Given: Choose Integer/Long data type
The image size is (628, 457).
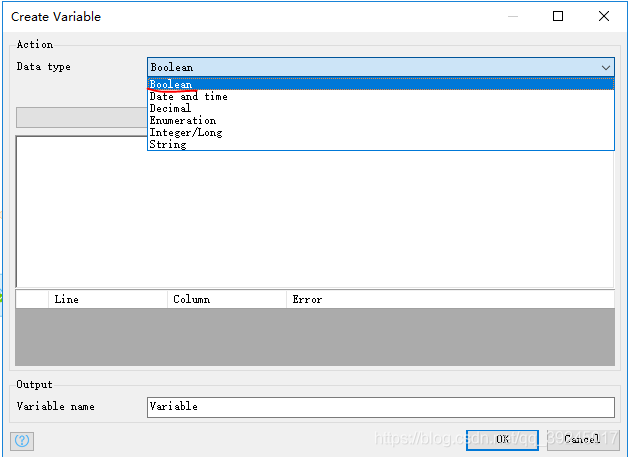Looking at the screenshot, I should coord(186,133).
